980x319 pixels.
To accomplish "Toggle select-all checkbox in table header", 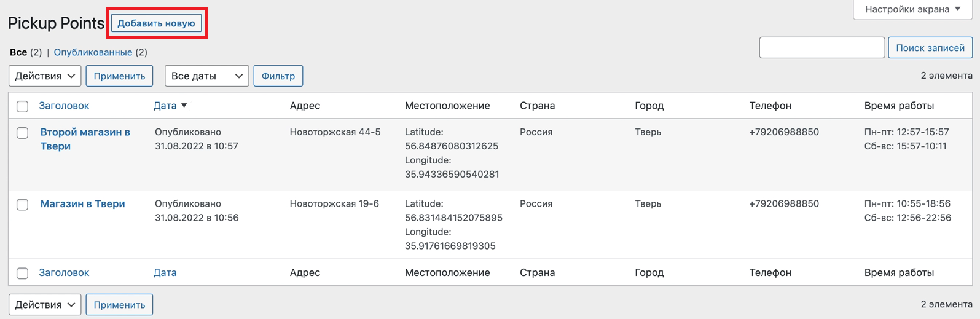I will pos(23,106).
